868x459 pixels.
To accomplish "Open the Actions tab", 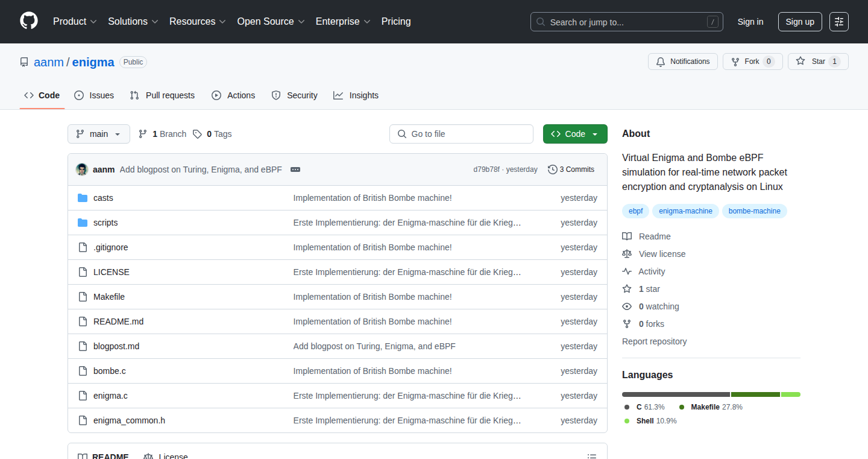I will (x=233, y=95).
